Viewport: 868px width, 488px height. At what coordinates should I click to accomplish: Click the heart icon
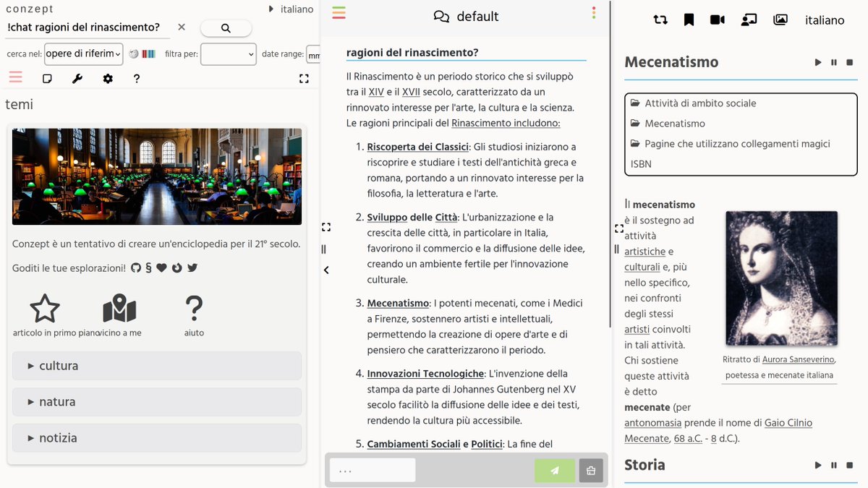coord(161,267)
